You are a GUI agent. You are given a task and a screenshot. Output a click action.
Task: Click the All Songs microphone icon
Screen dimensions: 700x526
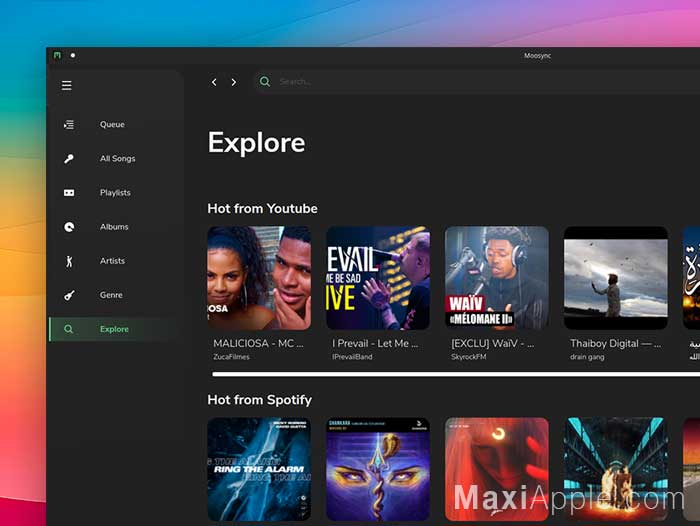[69, 159]
